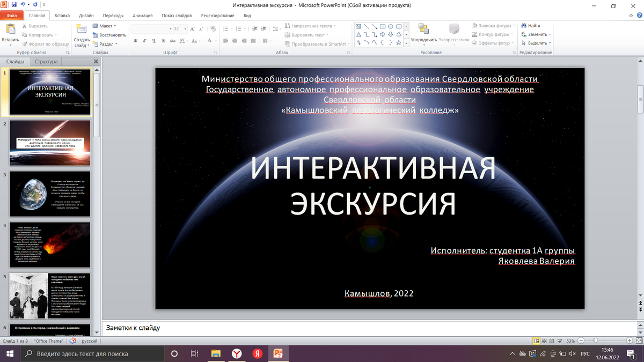Switch to Reading view in status bar

click(x=552, y=341)
